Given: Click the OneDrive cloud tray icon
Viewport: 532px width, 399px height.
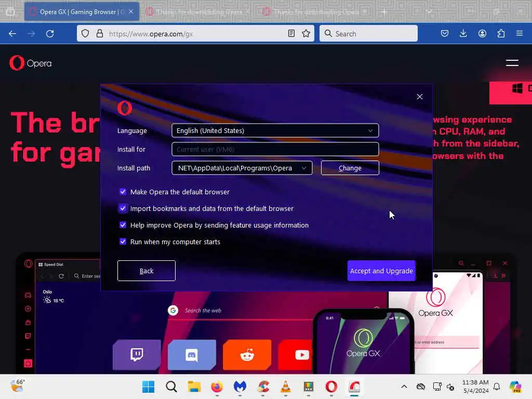Looking at the screenshot, I should pos(421,387).
